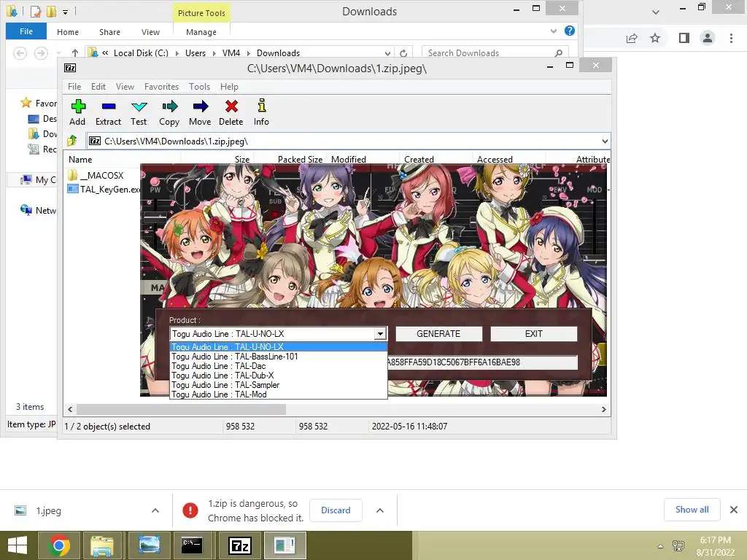Image resolution: width=747 pixels, height=560 pixels.
Task: Switch to Explorer Share ribbon tab
Action: [109, 32]
